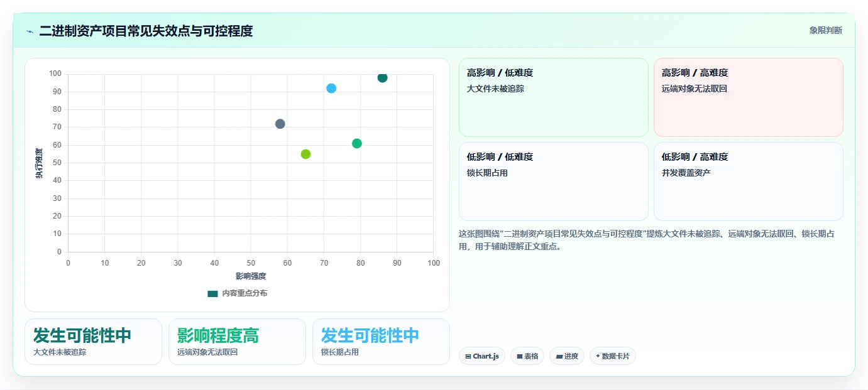Click the description paragraph starting 这张图围绕
The width and height of the screenshot is (868, 390).
coord(647,240)
